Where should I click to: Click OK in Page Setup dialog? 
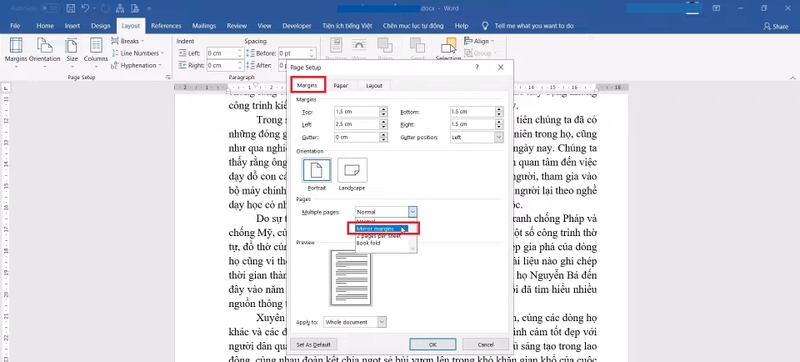433,344
